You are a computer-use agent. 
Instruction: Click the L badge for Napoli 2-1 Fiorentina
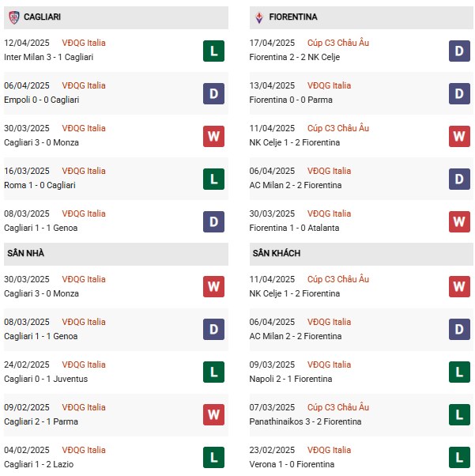(x=459, y=372)
